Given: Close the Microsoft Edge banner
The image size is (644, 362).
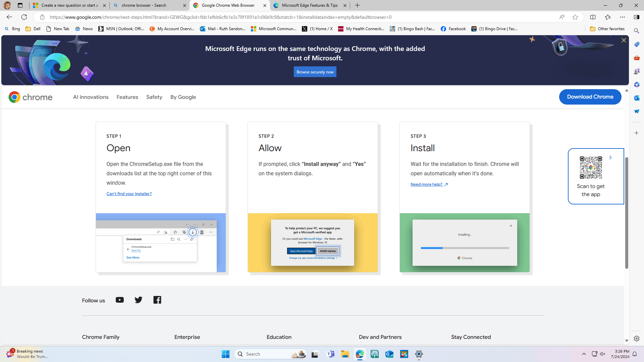Looking at the screenshot, I should pyautogui.click(x=624, y=40).
